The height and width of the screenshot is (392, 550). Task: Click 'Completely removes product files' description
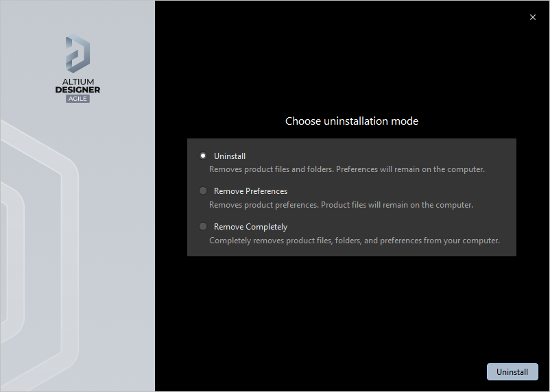[355, 241]
